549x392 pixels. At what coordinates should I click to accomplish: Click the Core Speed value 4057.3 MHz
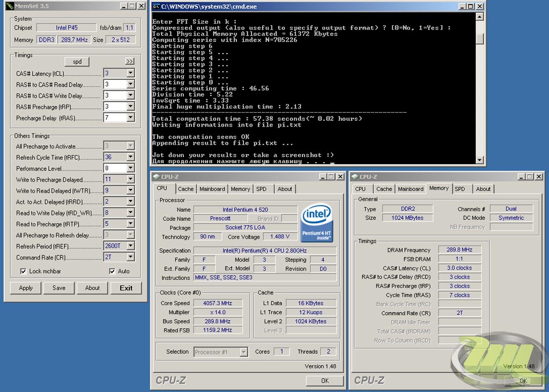pyautogui.click(x=218, y=303)
